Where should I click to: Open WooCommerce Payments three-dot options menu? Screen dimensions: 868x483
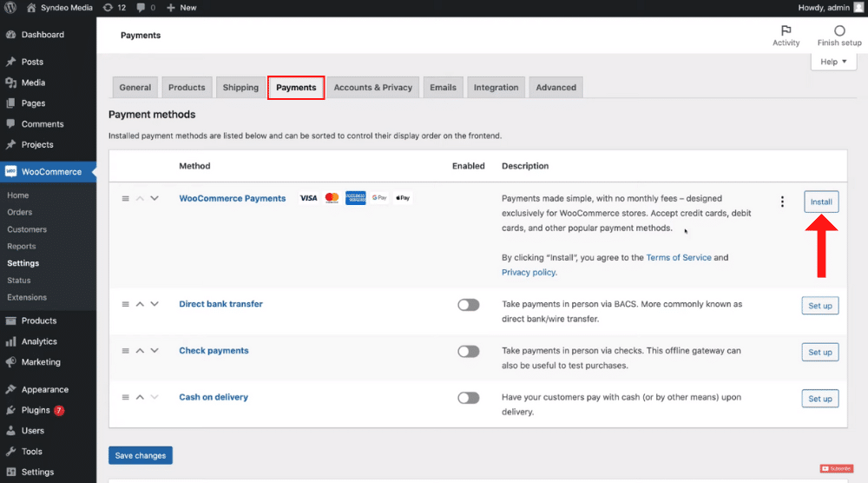click(782, 202)
